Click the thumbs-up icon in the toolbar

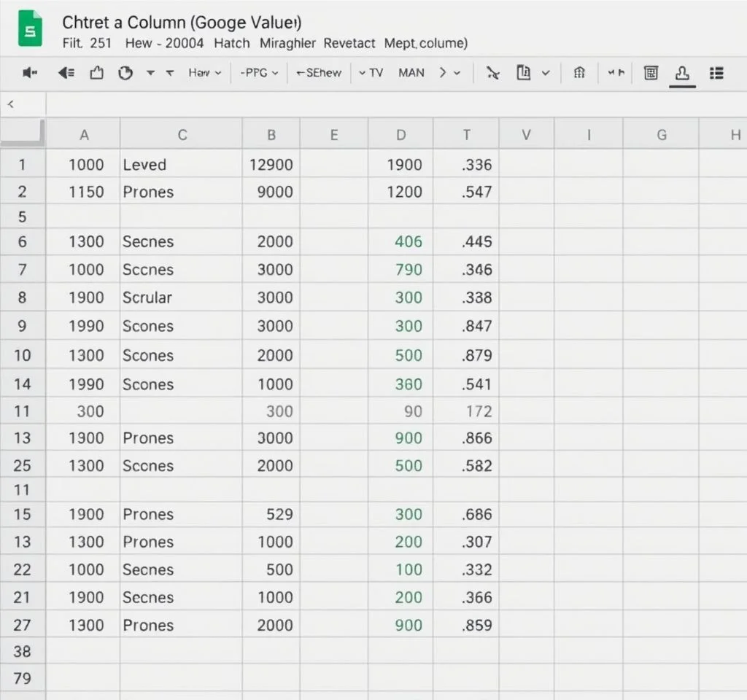click(x=96, y=73)
